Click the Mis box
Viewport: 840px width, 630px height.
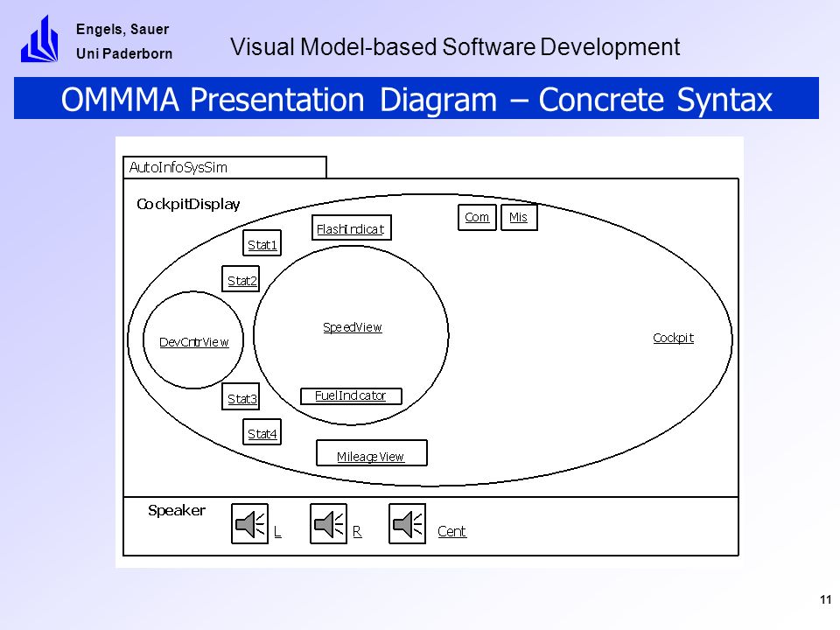pos(519,218)
